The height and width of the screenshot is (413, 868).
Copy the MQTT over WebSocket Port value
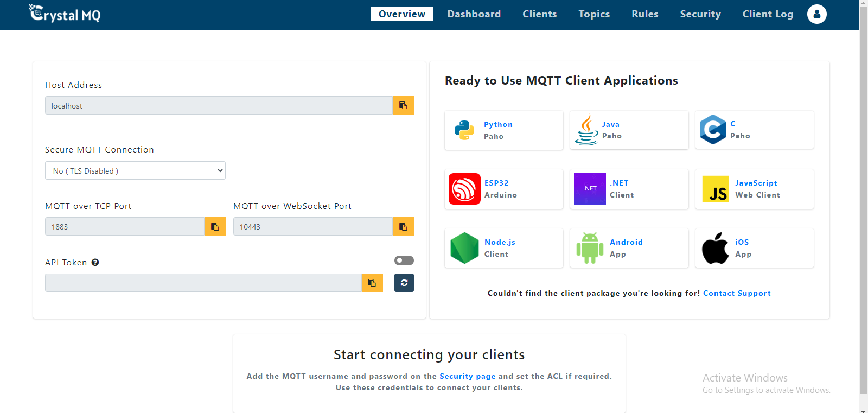pos(403,226)
